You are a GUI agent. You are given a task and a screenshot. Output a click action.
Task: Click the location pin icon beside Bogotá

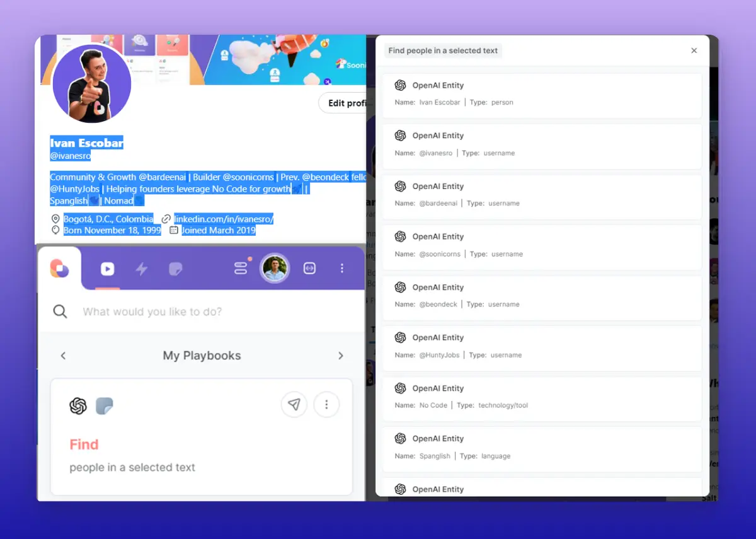55,219
